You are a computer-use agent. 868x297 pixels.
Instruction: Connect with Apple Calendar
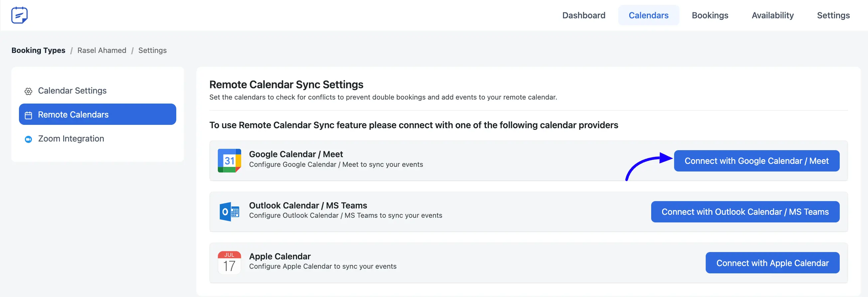coord(772,263)
